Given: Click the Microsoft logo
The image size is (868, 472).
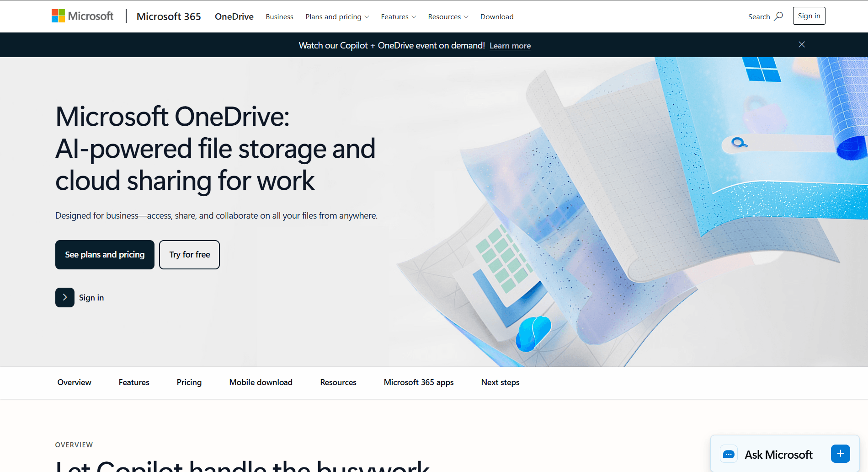Looking at the screenshot, I should click(x=82, y=16).
